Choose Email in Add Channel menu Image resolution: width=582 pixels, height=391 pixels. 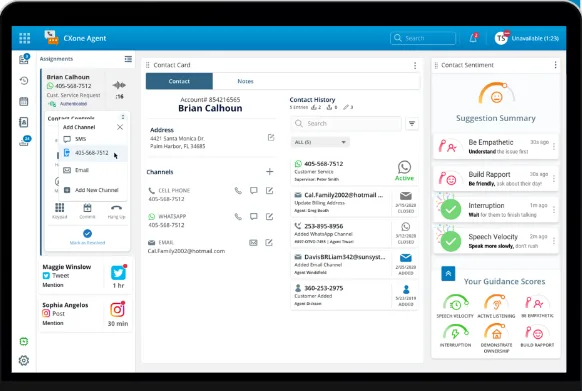tap(93, 170)
